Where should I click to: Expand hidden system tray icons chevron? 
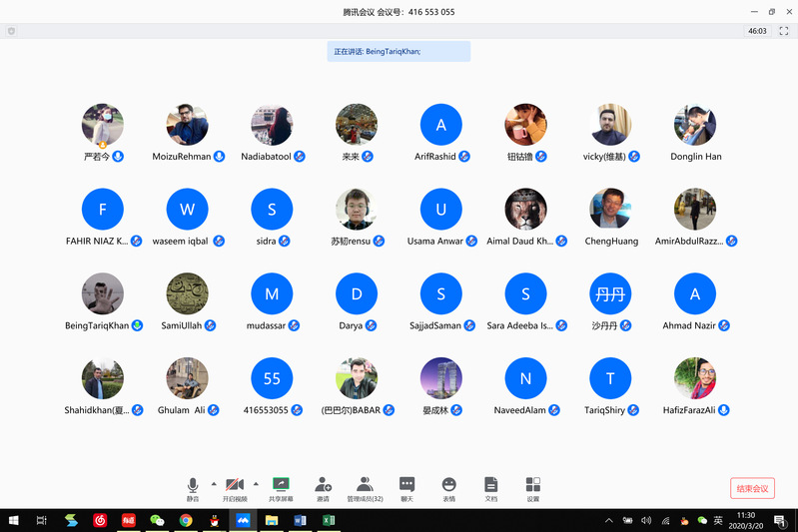click(609, 521)
